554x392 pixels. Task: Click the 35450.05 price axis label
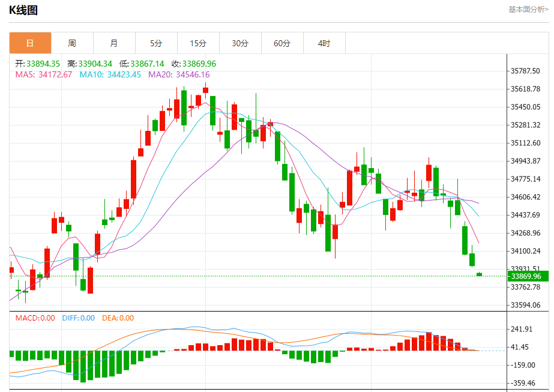click(x=525, y=107)
